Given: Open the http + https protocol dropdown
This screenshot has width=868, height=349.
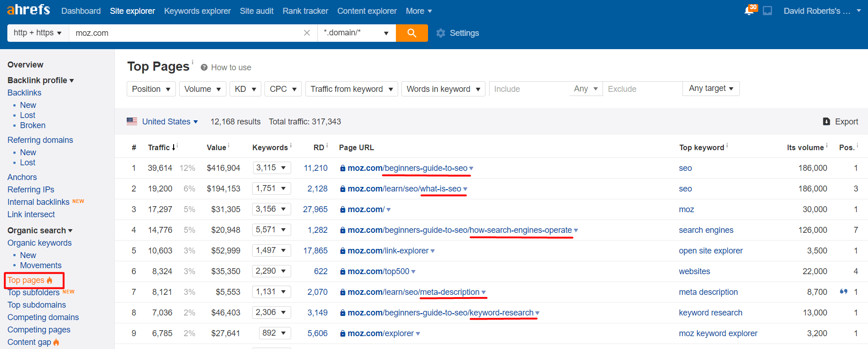Looking at the screenshot, I should (x=38, y=33).
